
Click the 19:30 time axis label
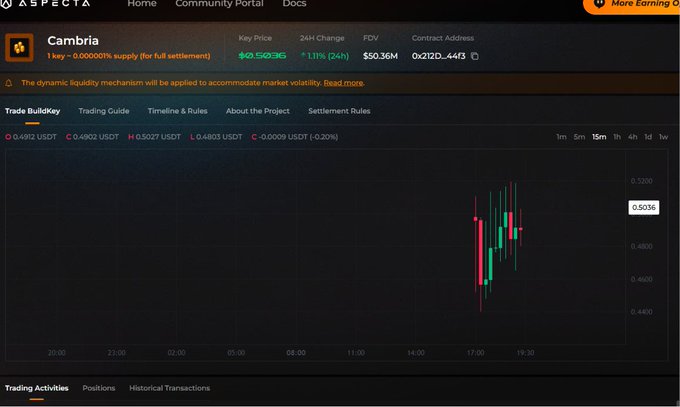pos(525,353)
